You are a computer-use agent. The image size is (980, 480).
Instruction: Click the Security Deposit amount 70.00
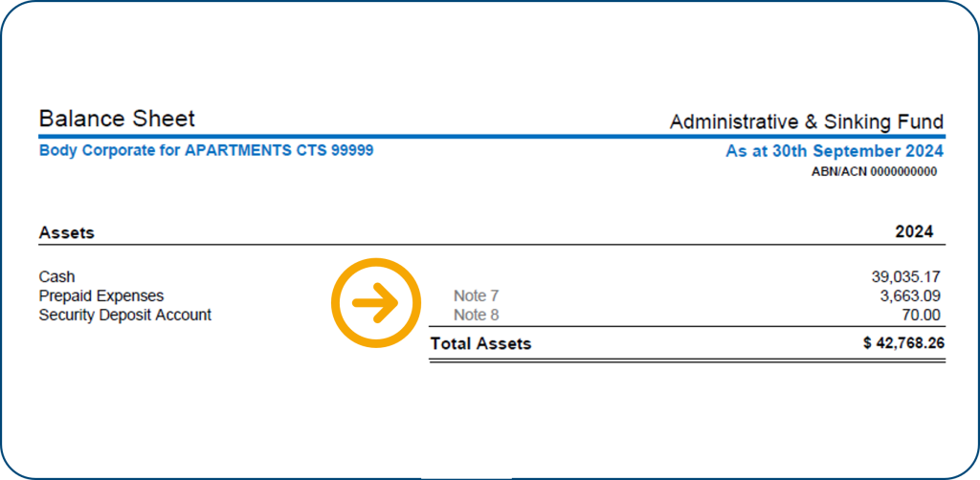click(923, 315)
